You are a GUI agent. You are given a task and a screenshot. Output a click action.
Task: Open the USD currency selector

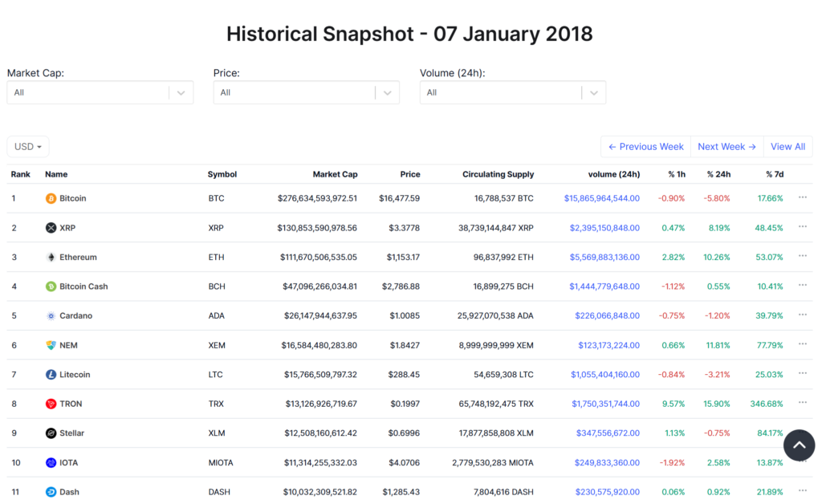[x=28, y=147]
